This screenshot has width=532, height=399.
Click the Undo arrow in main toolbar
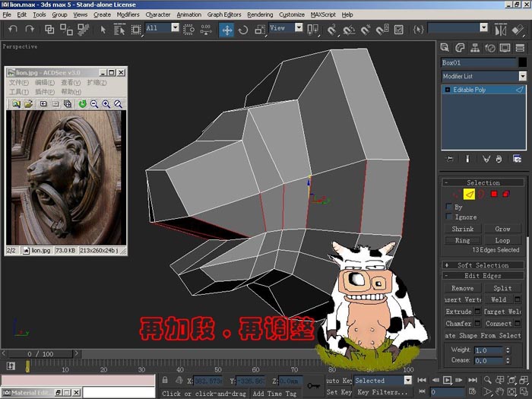point(13,30)
